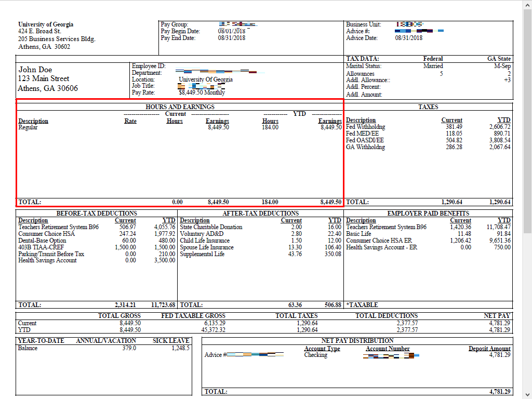532x399 pixels.
Task: Click the TAXES section heading
Action: 428,107
